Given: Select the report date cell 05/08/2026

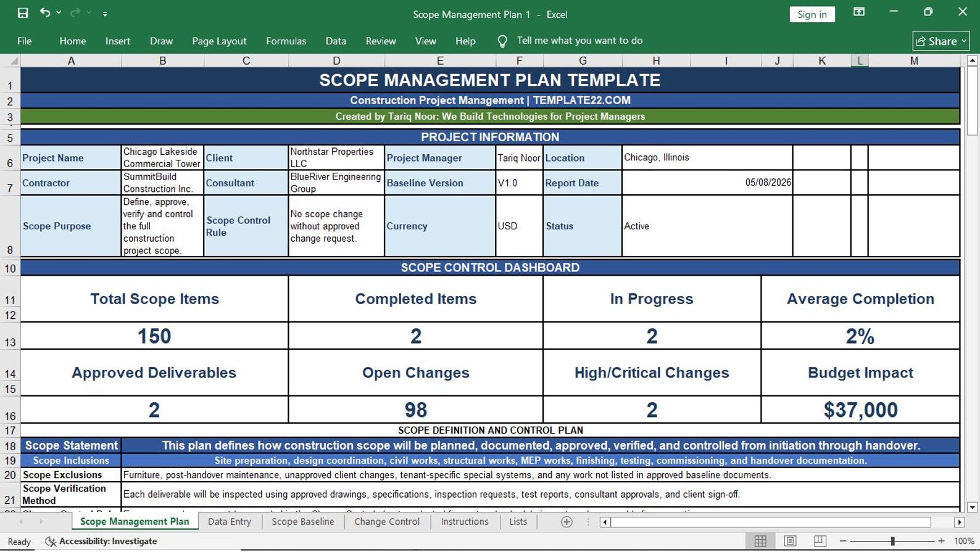Looking at the screenshot, I should point(707,183).
